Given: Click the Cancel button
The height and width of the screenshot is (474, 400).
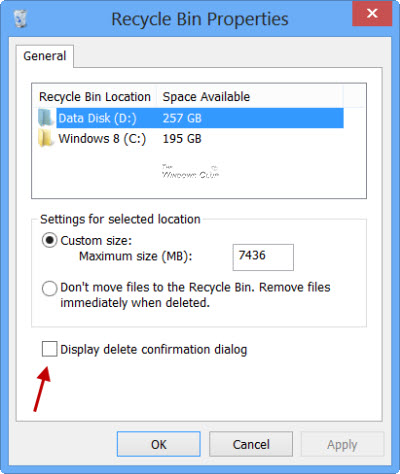Looking at the screenshot, I should pyautogui.click(x=251, y=444).
